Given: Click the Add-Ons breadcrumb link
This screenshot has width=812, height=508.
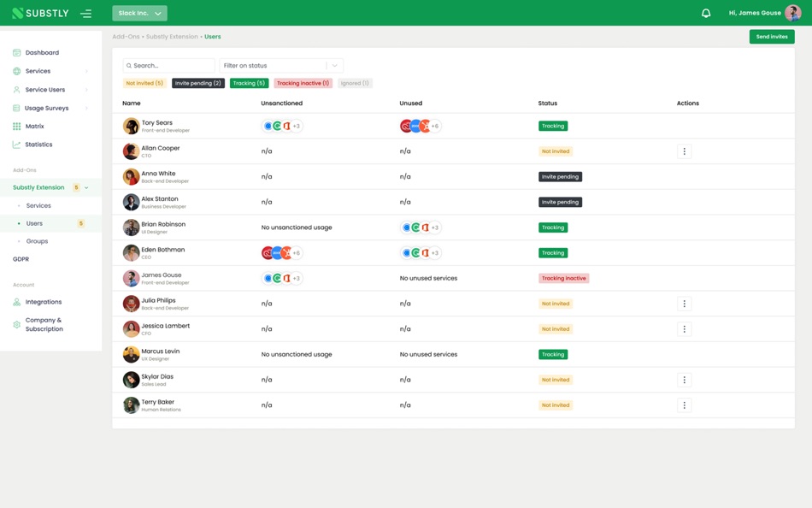Looking at the screenshot, I should pyautogui.click(x=126, y=37).
